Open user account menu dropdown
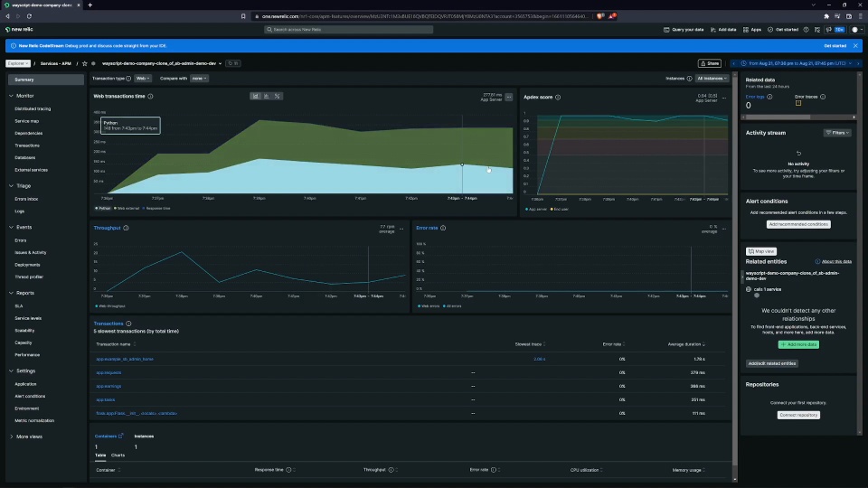 pyautogui.click(x=857, y=30)
